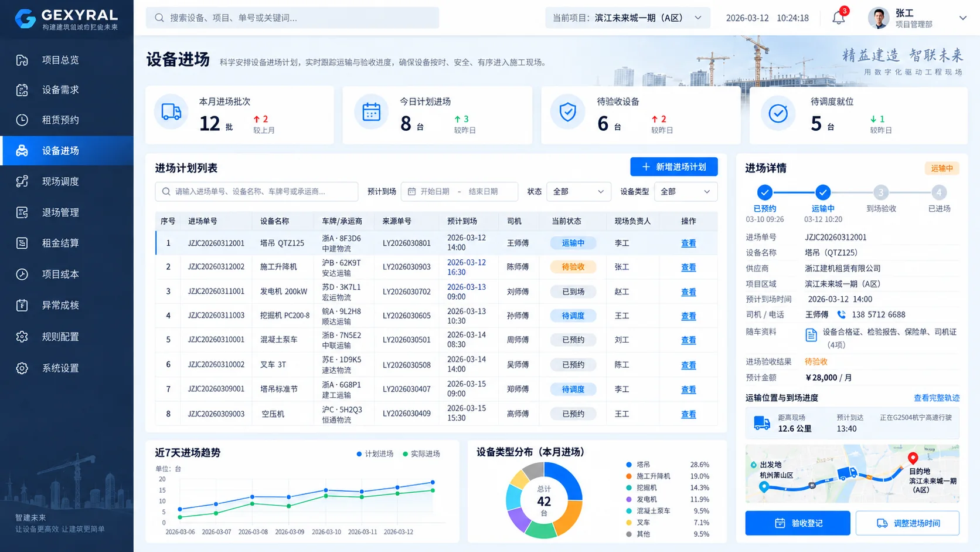Click the phone icon beside driver number

842,314
